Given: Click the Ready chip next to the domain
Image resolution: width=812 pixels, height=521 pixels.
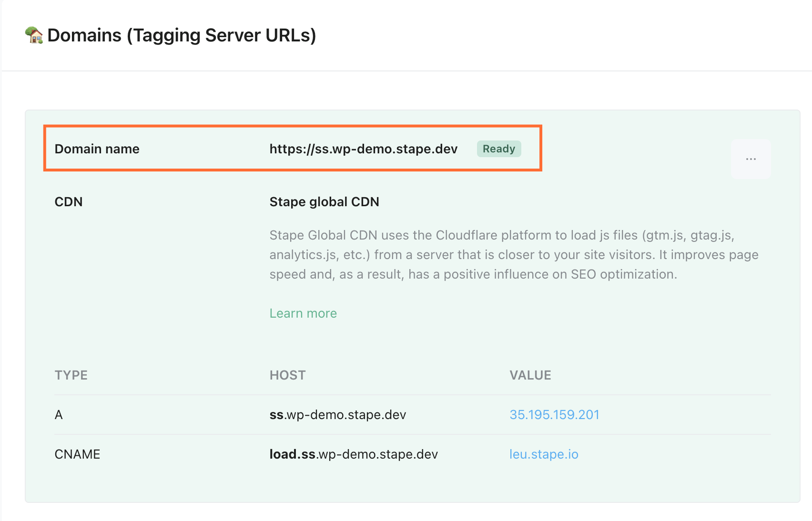Looking at the screenshot, I should point(498,149).
